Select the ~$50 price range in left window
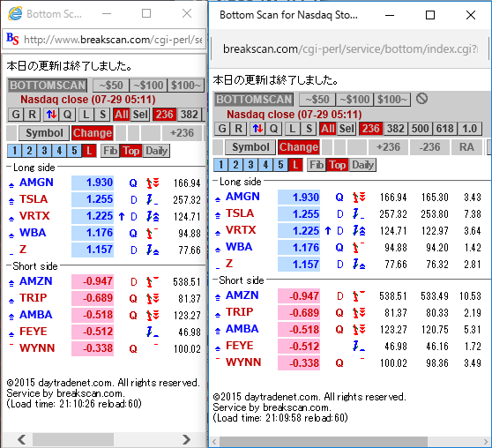The image size is (492, 448). point(111,85)
